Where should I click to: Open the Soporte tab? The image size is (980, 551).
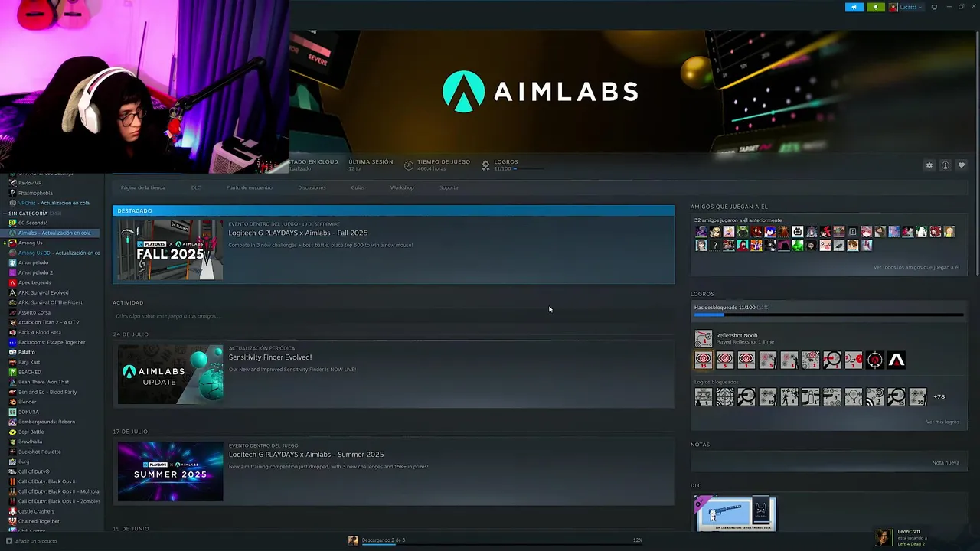click(x=449, y=187)
